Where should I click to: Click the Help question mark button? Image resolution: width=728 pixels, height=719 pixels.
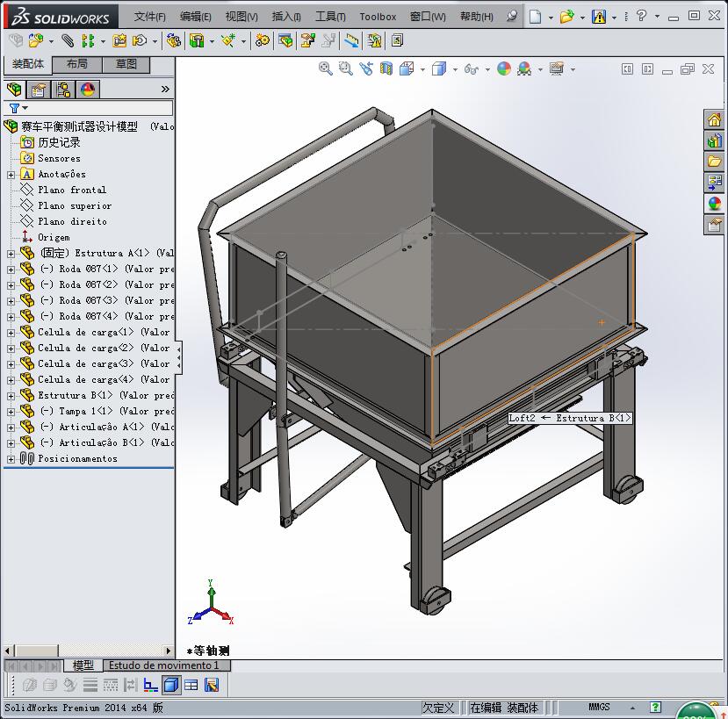(x=642, y=16)
